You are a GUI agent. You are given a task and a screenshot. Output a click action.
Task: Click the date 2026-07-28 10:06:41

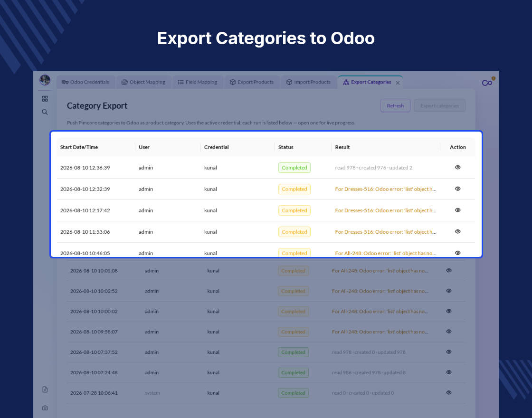coord(94,393)
